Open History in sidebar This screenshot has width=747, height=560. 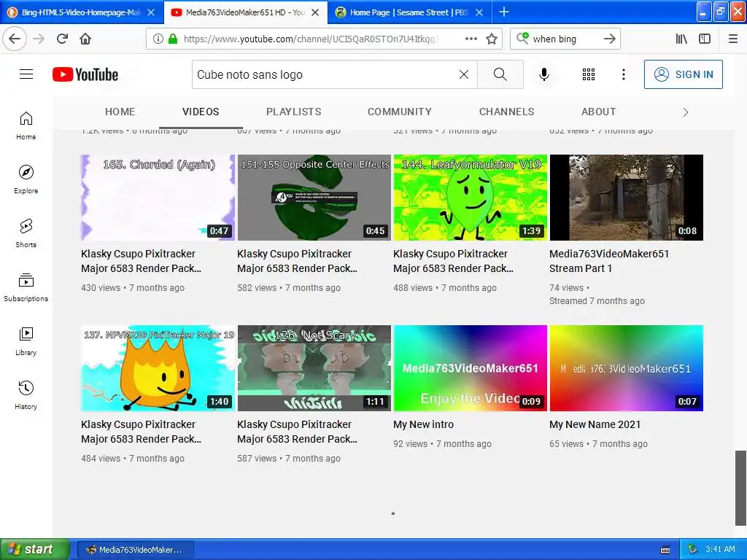[26, 395]
